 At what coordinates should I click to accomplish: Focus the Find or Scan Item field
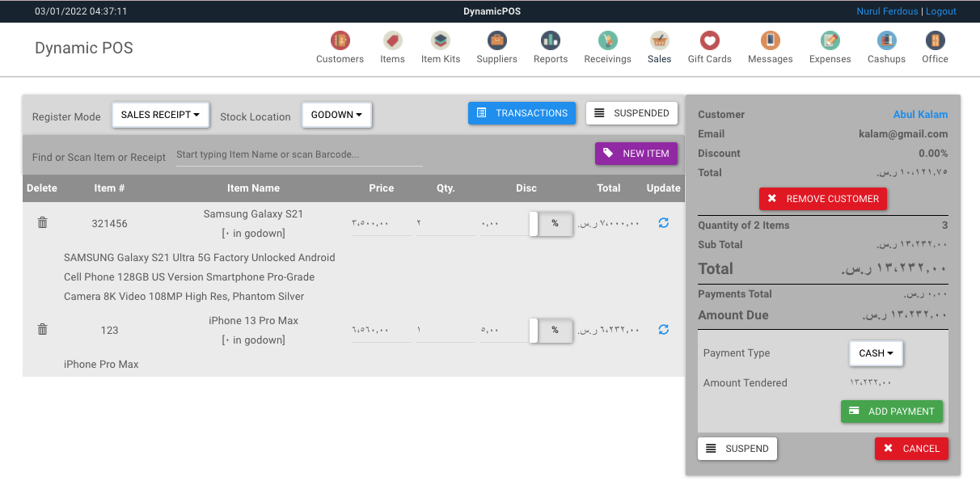(x=299, y=154)
